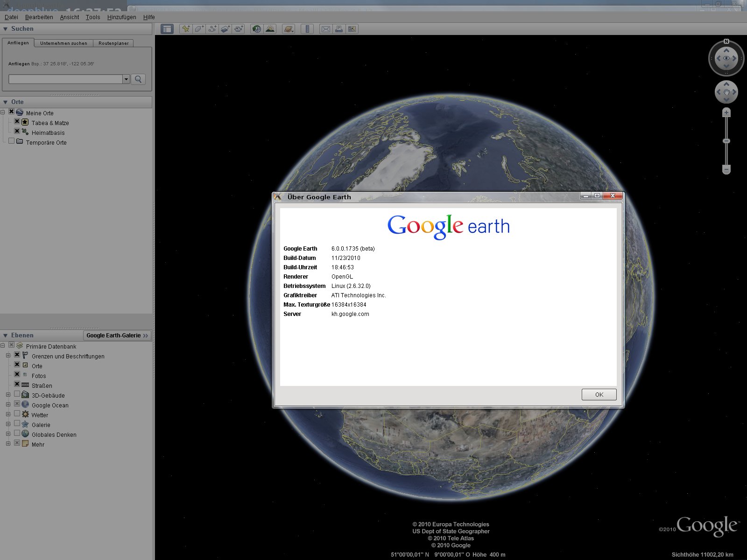Screen dimensions: 747x560
Task: Add a polygon from toolbar
Action: [199, 29]
